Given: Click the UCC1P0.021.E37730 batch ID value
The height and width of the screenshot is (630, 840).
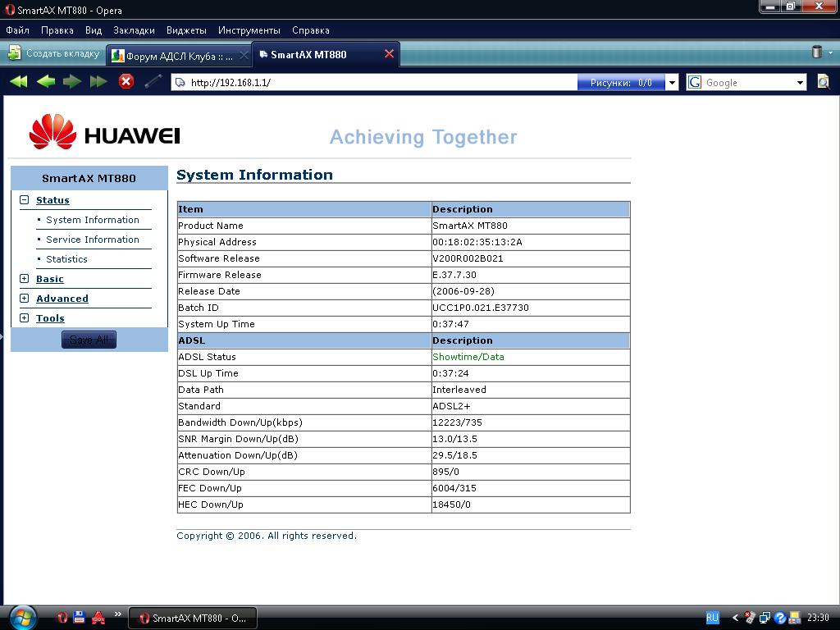Looking at the screenshot, I should [x=481, y=308].
